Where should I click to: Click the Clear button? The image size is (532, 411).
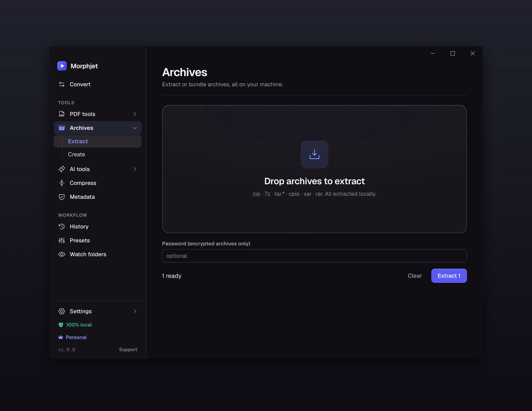click(415, 276)
